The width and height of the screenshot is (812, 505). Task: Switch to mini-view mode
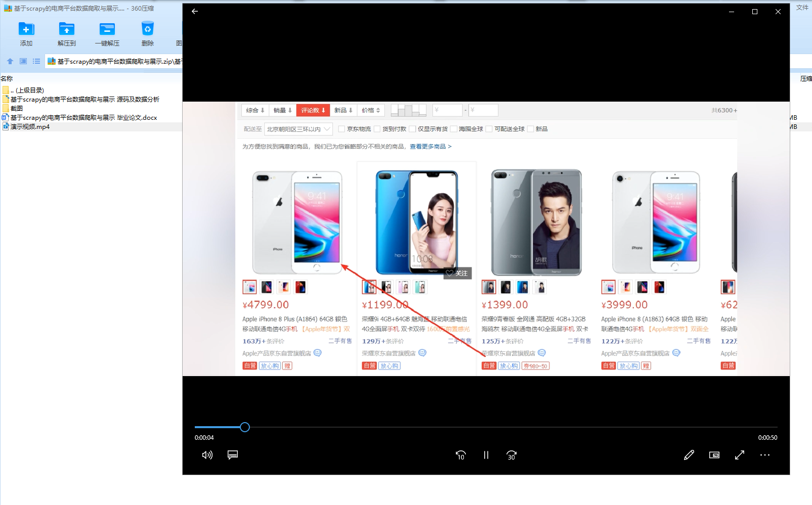(714, 455)
